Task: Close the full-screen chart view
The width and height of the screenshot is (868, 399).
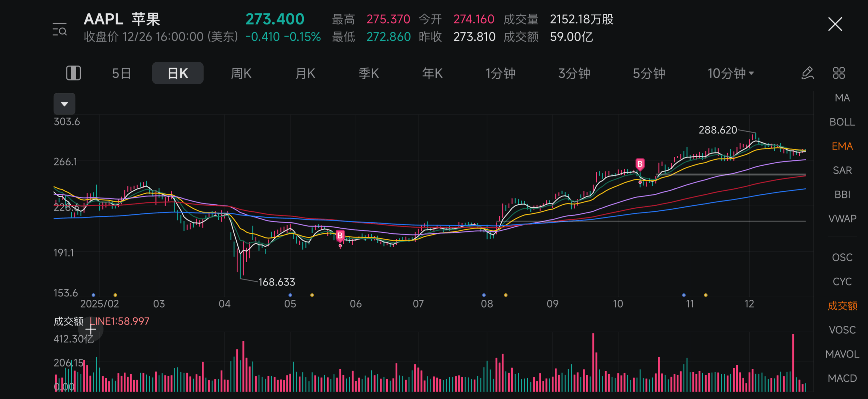Action: point(835,24)
